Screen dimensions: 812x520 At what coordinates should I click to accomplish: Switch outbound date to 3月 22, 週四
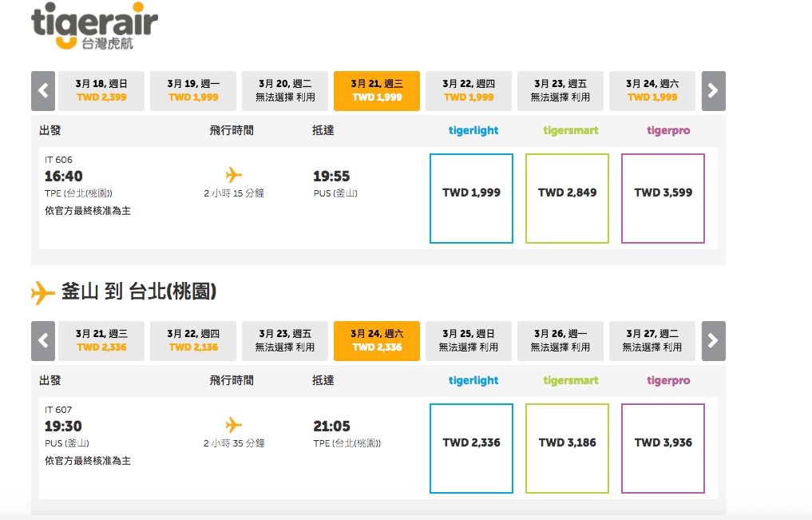[x=469, y=91]
